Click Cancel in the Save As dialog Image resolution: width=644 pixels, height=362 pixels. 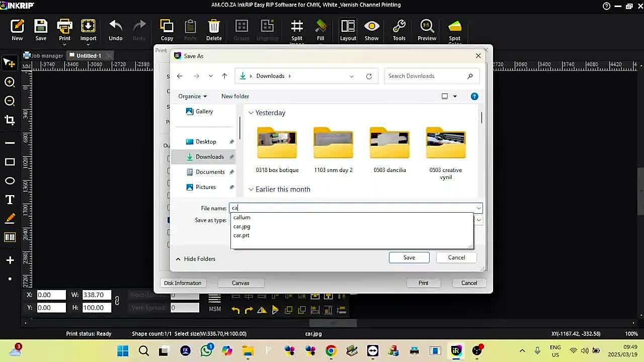456,257
